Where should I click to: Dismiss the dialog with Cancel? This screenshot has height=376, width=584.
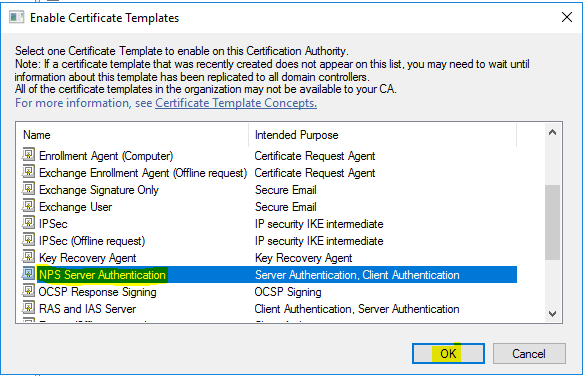pyautogui.click(x=529, y=353)
